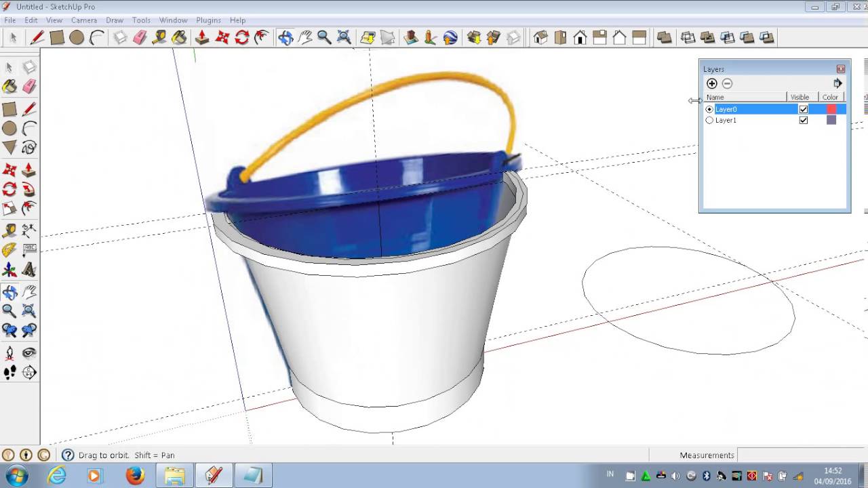Open the Window menu

click(x=174, y=20)
